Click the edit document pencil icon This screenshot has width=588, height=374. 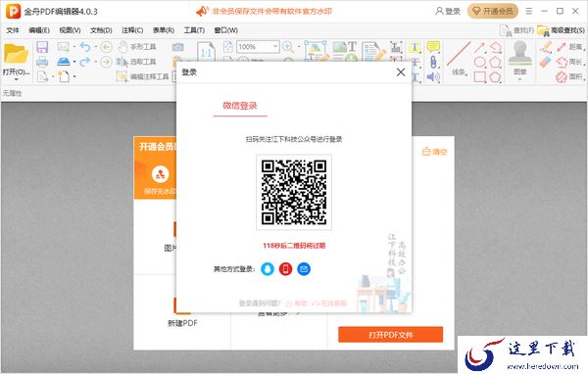click(374, 51)
